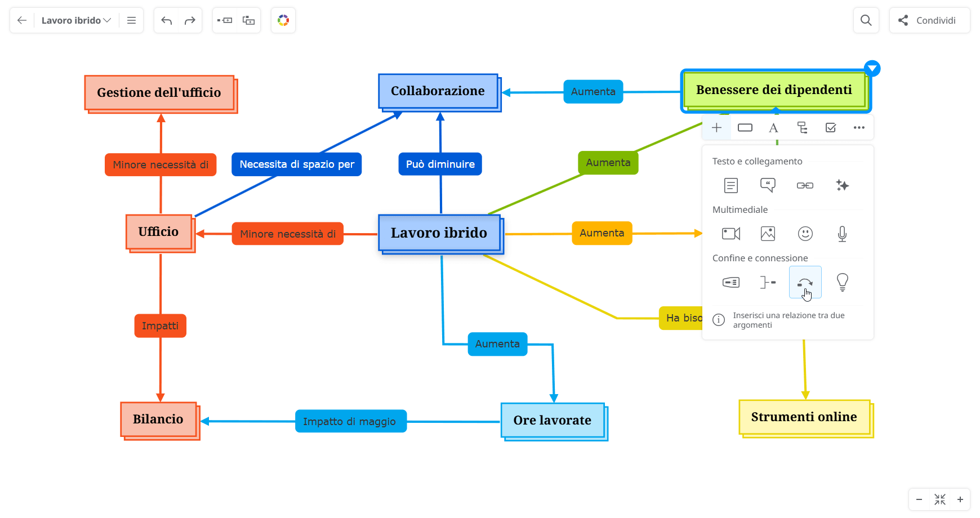Click the Impatto di maggio label
980x518 pixels.
(351, 421)
